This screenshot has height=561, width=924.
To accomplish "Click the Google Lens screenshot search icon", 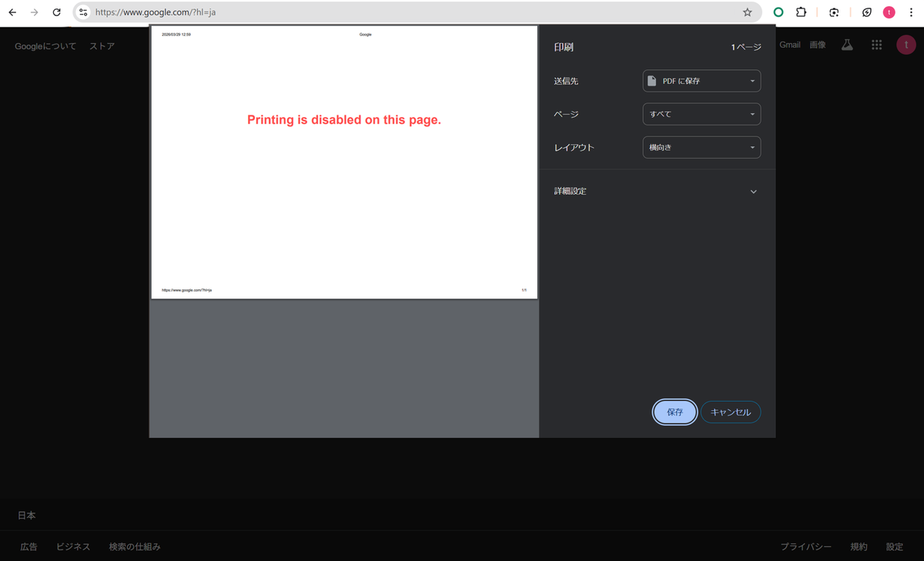I will pos(834,12).
